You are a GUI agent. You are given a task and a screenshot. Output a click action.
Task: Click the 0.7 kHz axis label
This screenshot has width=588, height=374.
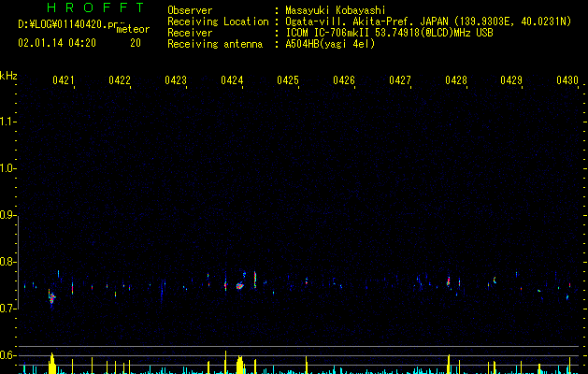click(x=7, y=309)
